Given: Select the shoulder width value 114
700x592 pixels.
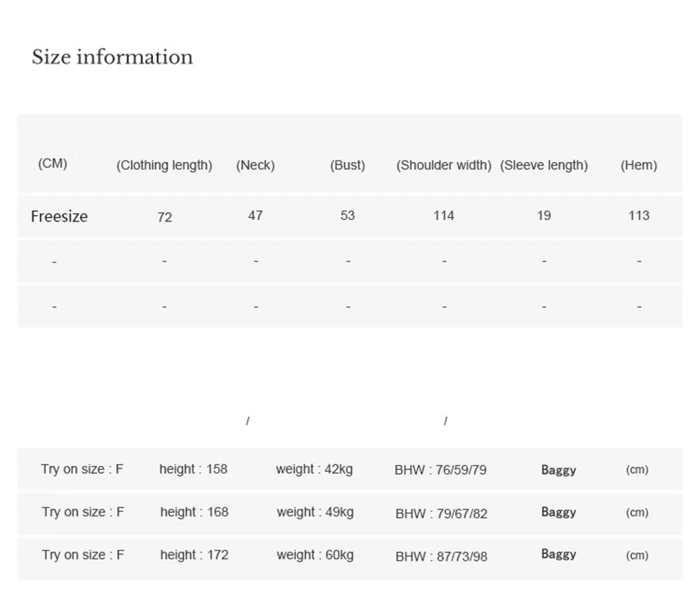Looking at the screenshot, I should [x=444, y=216].
